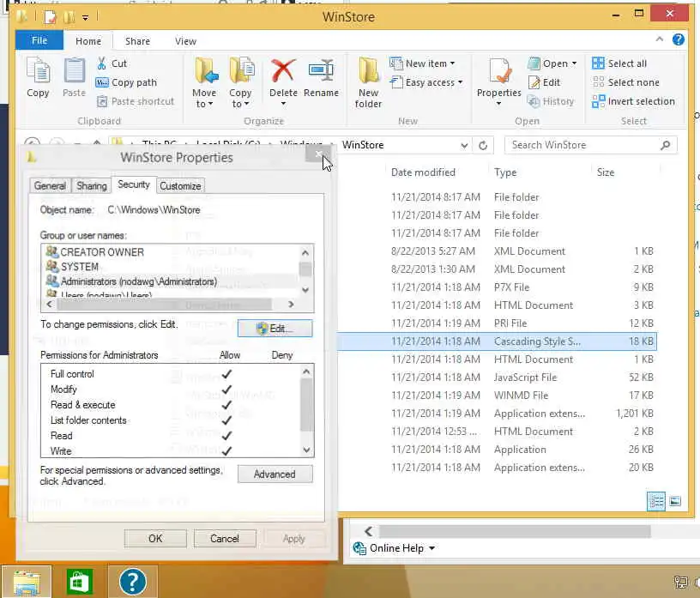Switch to the Home ribbon tab
The height and width of the screenshot is (598, 700).
coord(88,41)
